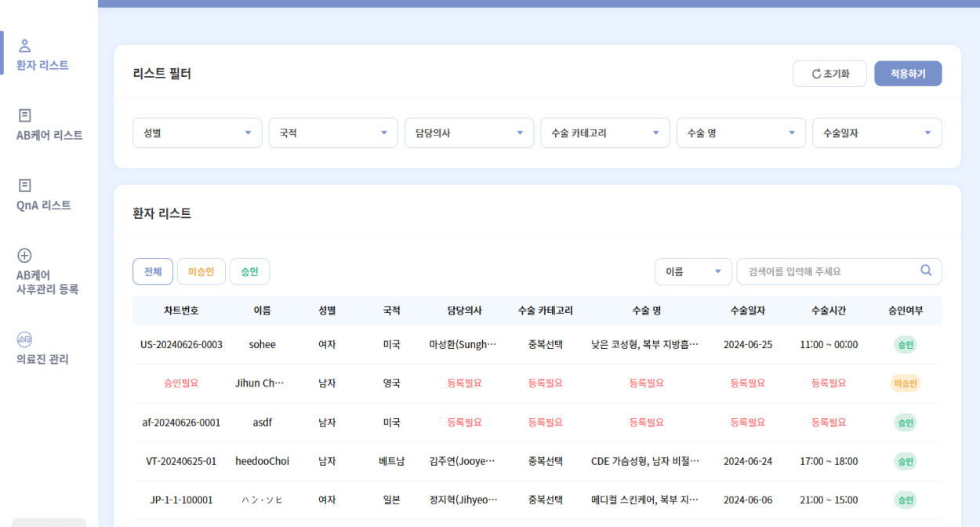Click the magnifier search icon
The height and width of the screenshot is (527, 980).
point(926,271)
